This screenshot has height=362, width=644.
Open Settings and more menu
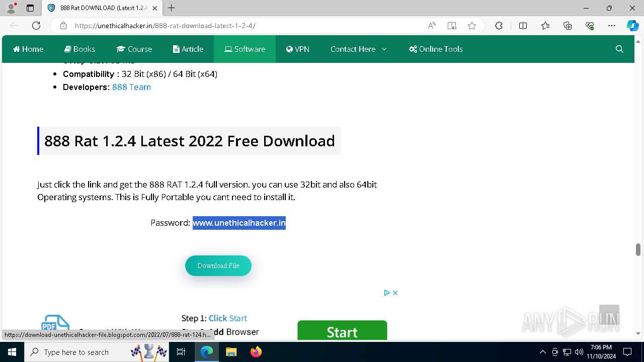pos(612,26)
